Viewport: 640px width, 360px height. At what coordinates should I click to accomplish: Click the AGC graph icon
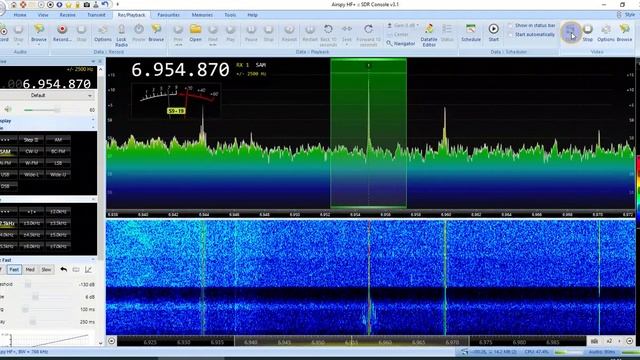tap(88, 269)
